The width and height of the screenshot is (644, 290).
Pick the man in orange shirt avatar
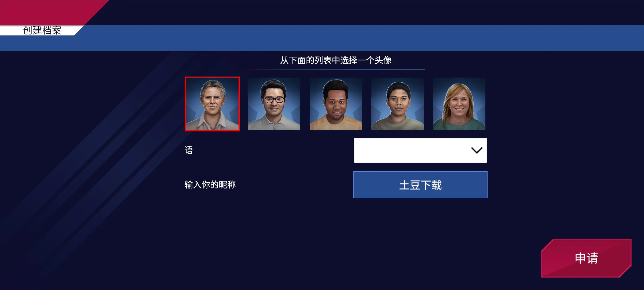[x=336, y=104]
